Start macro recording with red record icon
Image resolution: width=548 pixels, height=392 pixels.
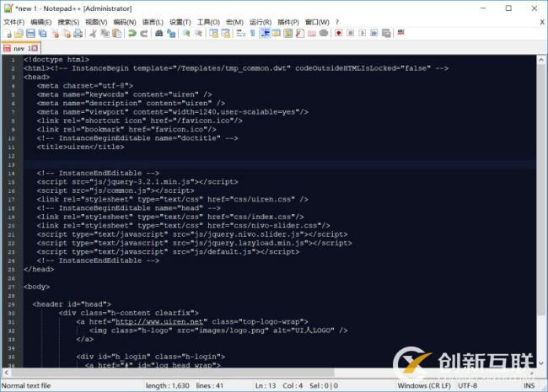(338, 34)
